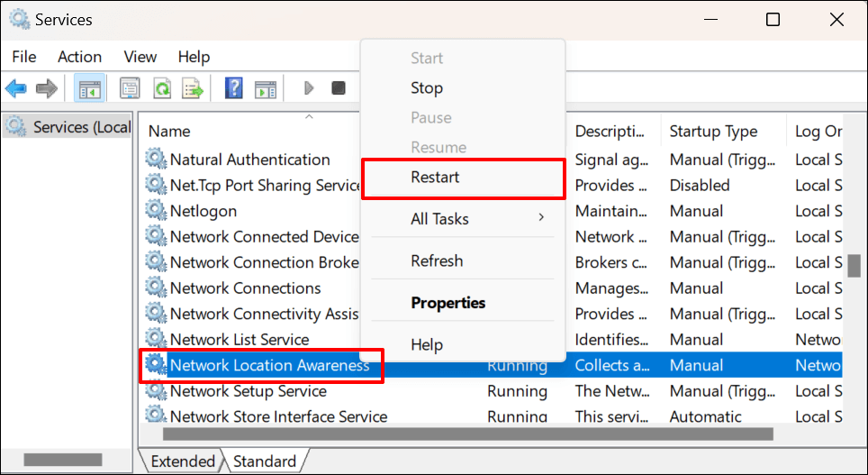The height and width of the screenshot is (475, 868).
Task: Toggle the Show/Hide Console Tree toolbar button
Action: click(x=89, y=88)
